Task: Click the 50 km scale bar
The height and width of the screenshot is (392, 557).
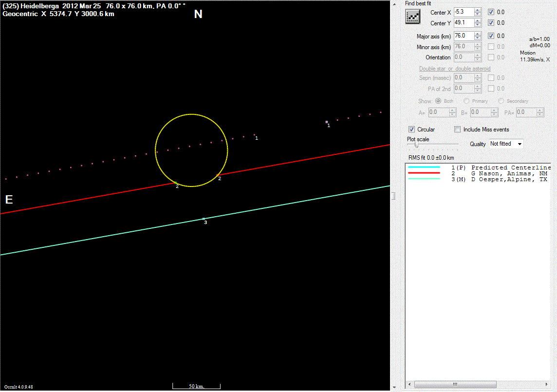Action: point(196,386)
